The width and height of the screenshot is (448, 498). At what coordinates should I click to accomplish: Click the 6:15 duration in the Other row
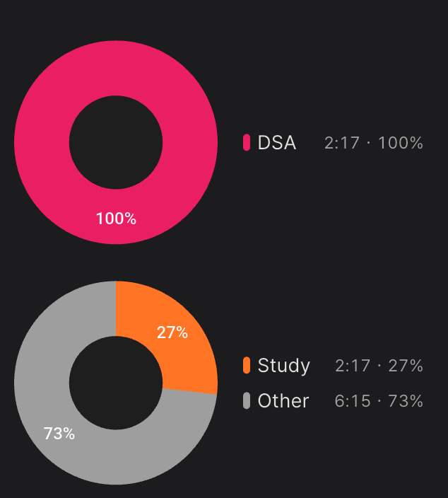click(x=352, y=401)
